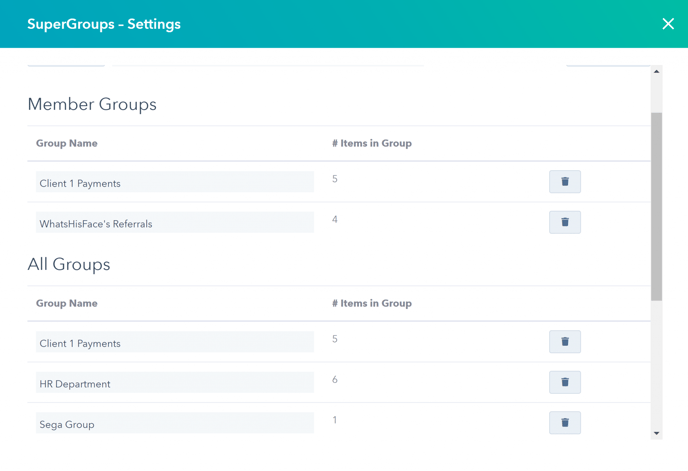Close the SuperGroups Settings dialog
Image resolution: width=688 pixels, height=471 pixels.
coord(668,24)
